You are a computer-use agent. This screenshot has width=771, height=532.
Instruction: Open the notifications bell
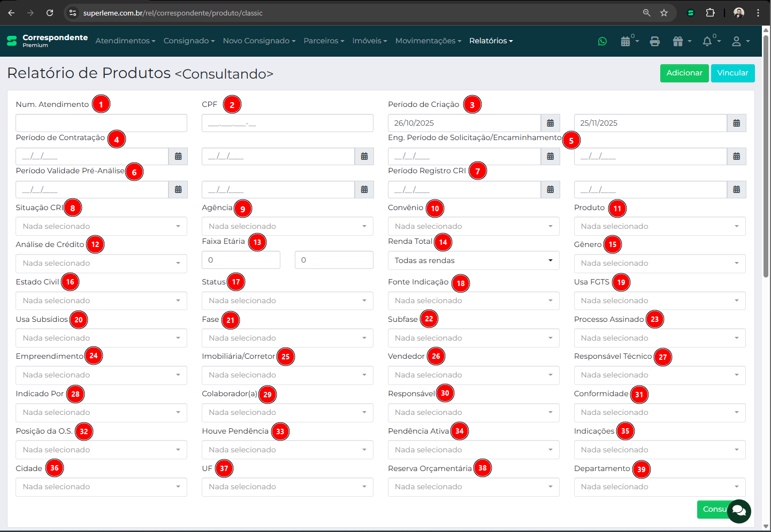pos(707,41)
